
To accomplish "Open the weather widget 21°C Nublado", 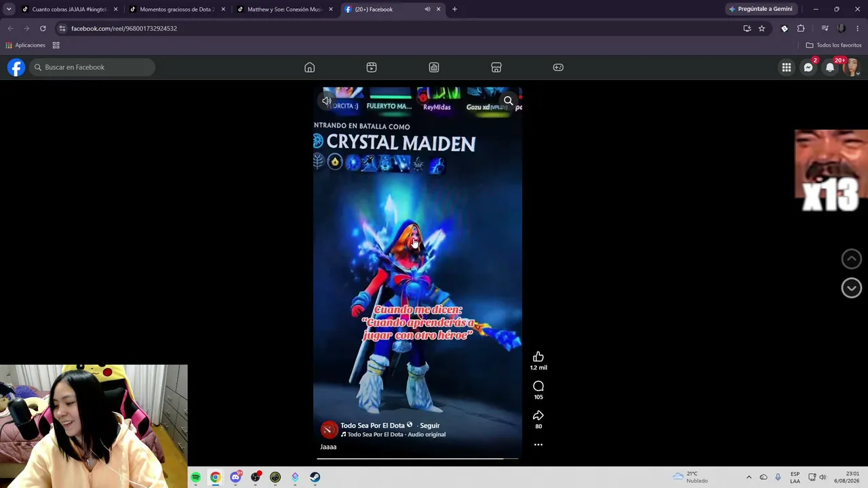I will click(690, 477).
